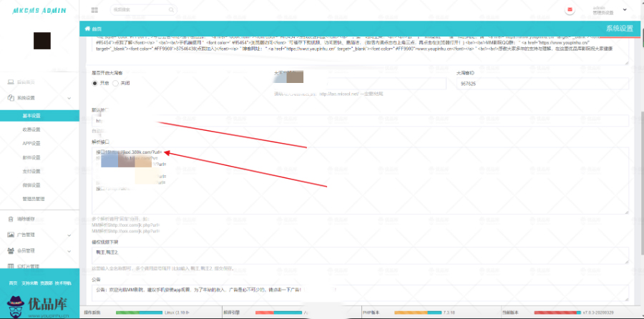The width and height of the screenshot is (644, 319).
Task: Click the top HTML code textarea
Action: point(360,51)
